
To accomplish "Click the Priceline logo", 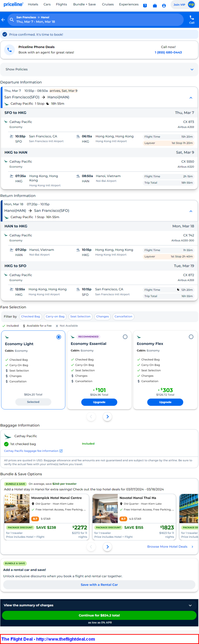I will (13, 4).
